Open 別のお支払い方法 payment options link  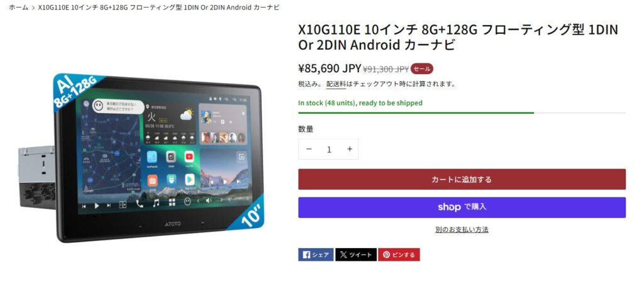pos(462,229)
